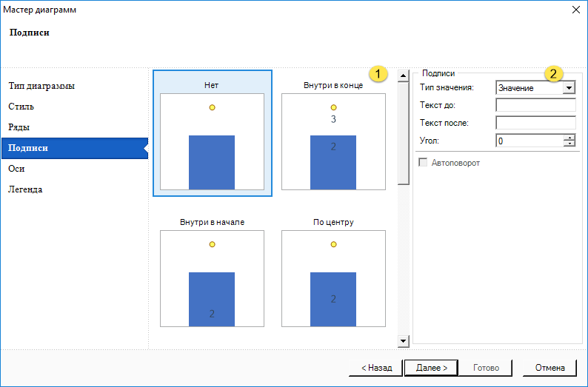Increase the "Угол" value with up arrow

coord(569,138)
